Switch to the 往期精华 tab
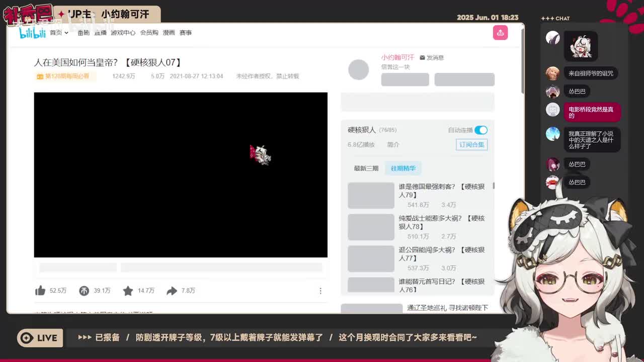This screenshot has width=644, height=362. (x=403, y=168)
